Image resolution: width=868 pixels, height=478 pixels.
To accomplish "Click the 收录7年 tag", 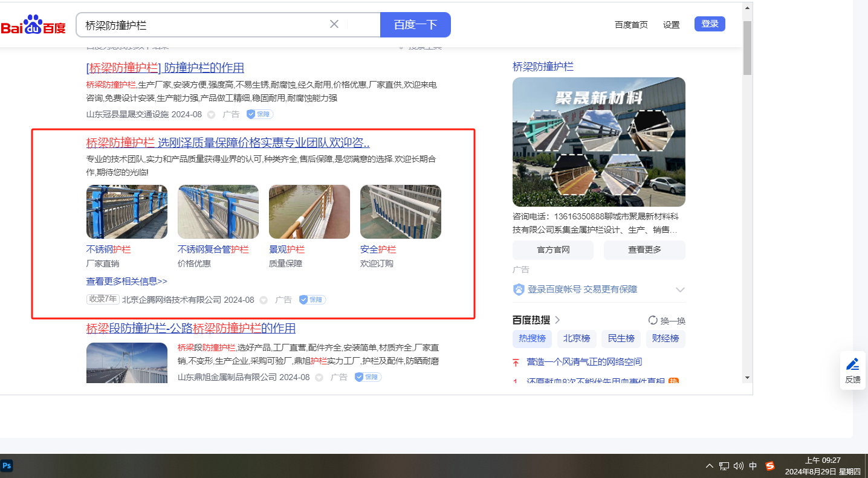I will pyautogui.click(x=103, y=299).
